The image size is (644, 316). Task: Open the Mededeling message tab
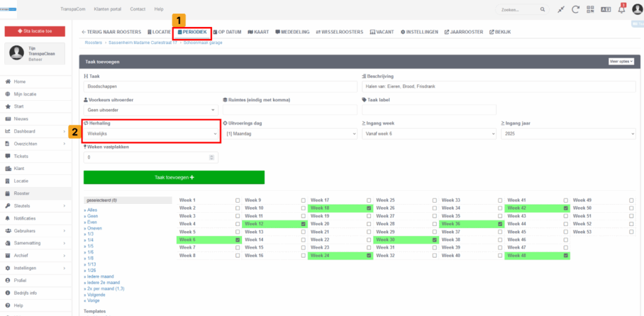(x=292, y=32)
